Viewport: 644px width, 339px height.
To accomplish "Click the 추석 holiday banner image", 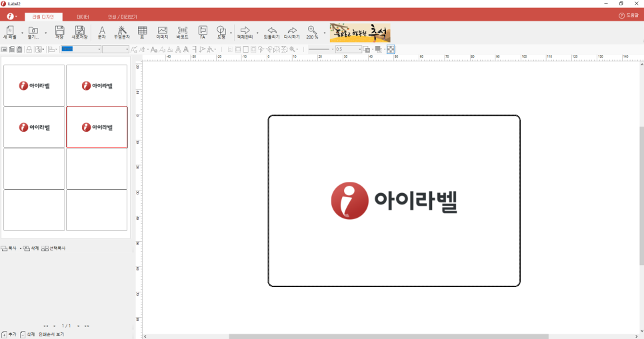I will [360, 33].
